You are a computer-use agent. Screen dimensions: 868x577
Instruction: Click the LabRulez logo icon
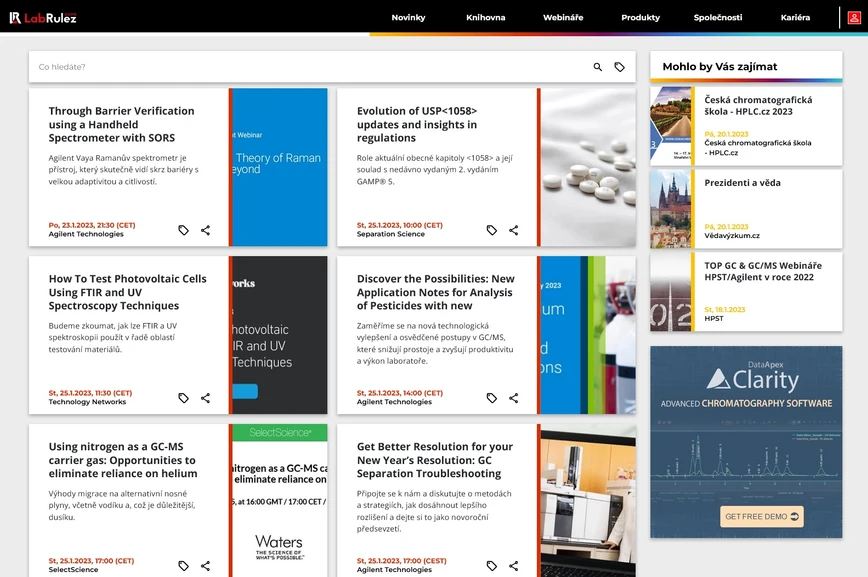tap(17, 17)
